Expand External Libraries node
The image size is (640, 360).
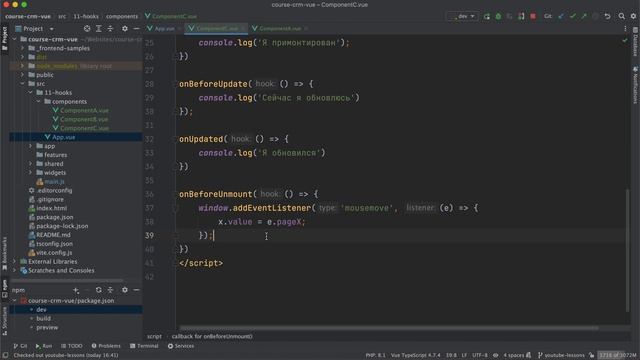[15, 262]
